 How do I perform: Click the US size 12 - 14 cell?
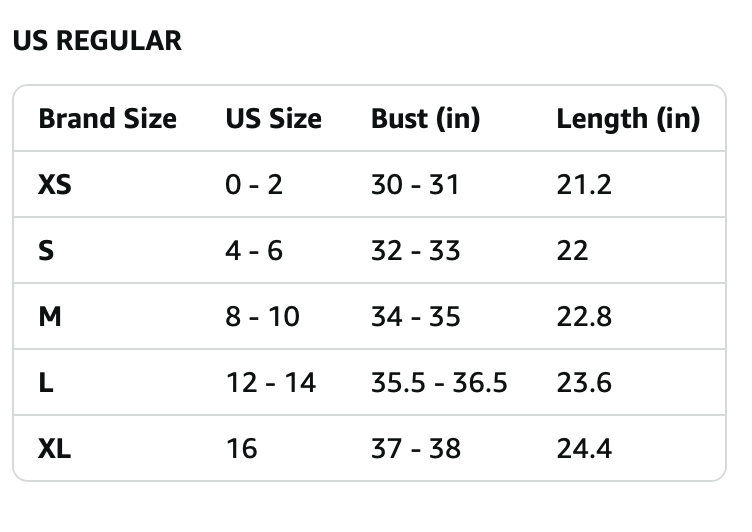click(270, 382)
